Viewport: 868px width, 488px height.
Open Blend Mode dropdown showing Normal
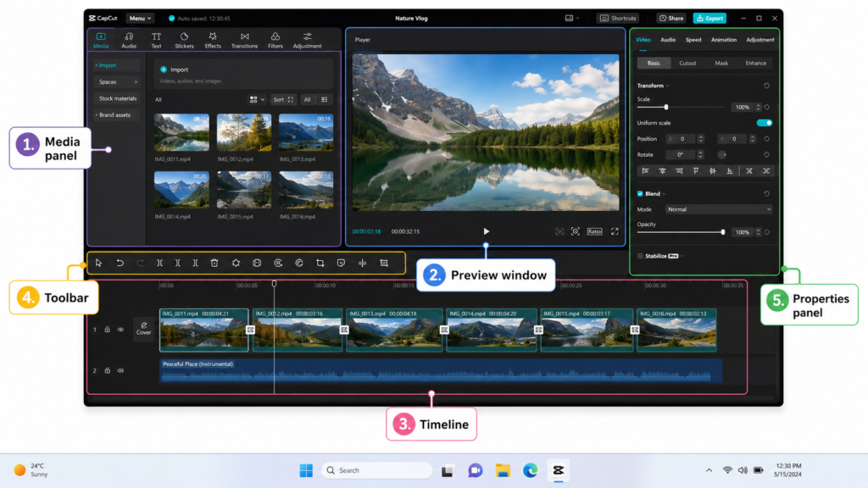tap(719, 210)
